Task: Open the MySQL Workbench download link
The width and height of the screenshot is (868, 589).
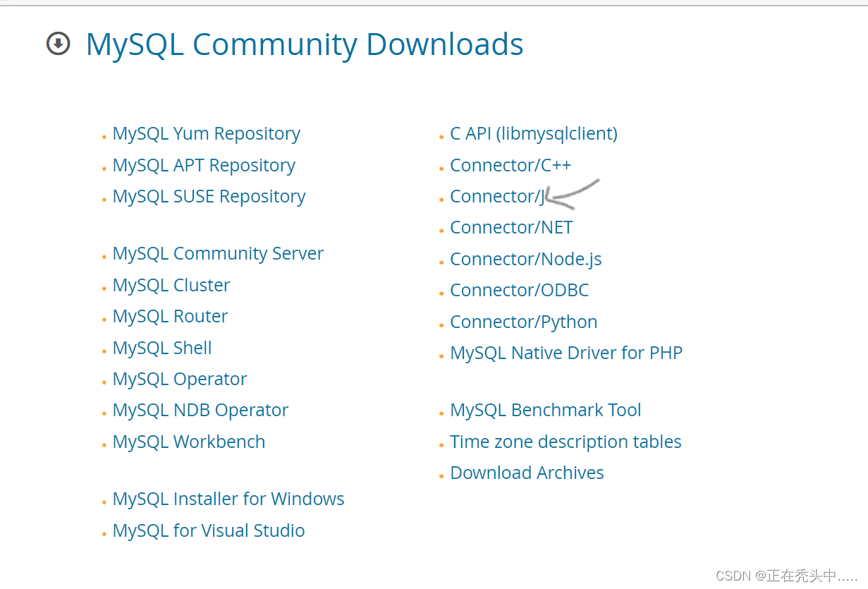Action: coord(189,442)
